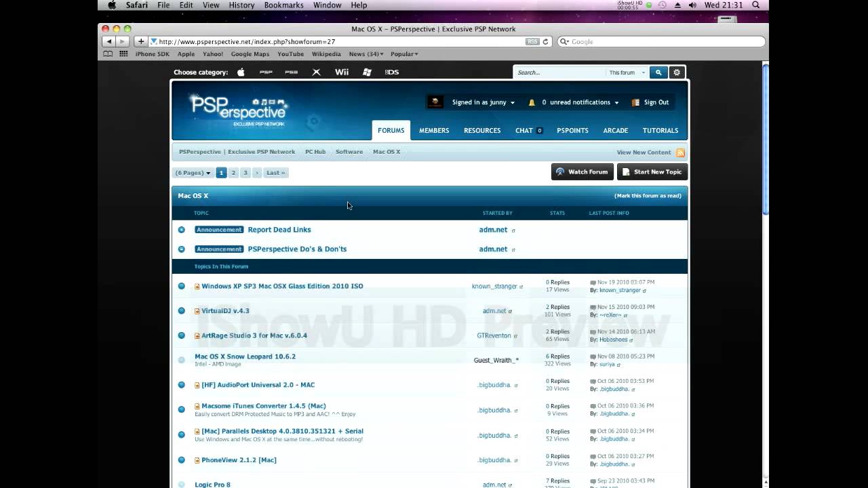Open the TUTORIALS tab
This screenshot has height=488, width=868.
click(660, 131)
